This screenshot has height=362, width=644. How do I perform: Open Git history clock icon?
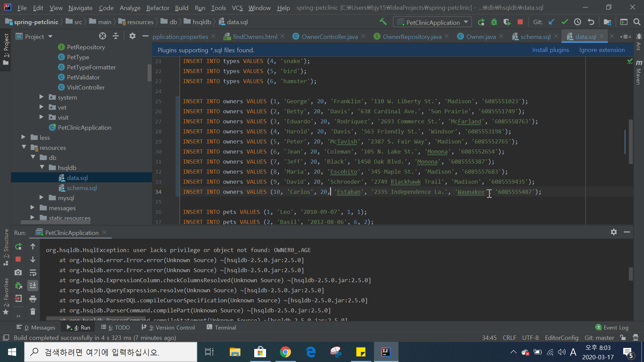pos(578,22)
